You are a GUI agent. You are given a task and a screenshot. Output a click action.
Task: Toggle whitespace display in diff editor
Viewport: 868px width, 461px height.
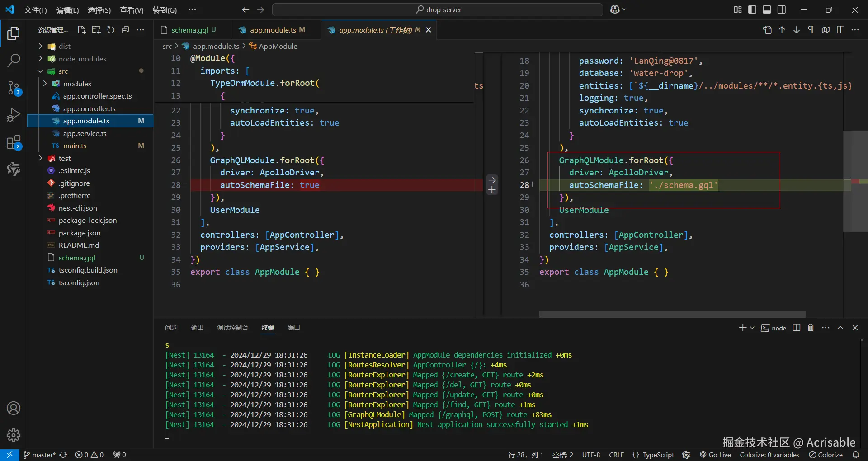click(811, 30)
